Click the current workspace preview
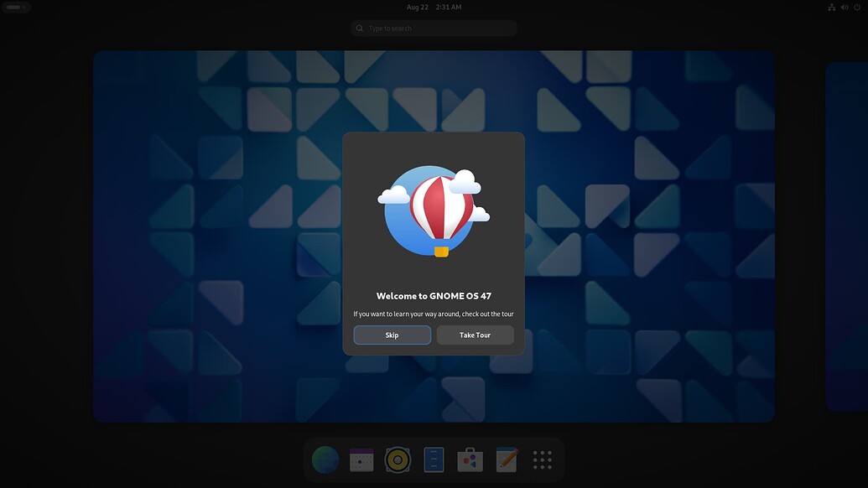This screenshot has width=868, height=488. [x=210, y=236]
